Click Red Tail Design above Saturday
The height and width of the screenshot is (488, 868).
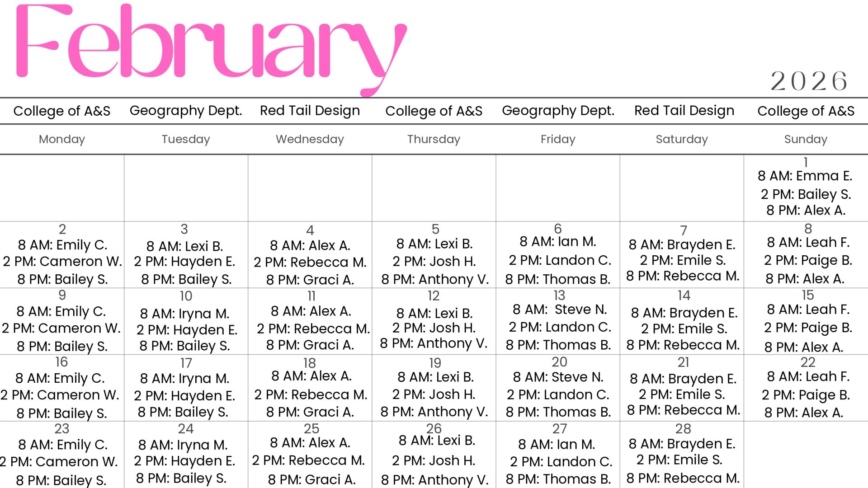(x=684, y=111)
